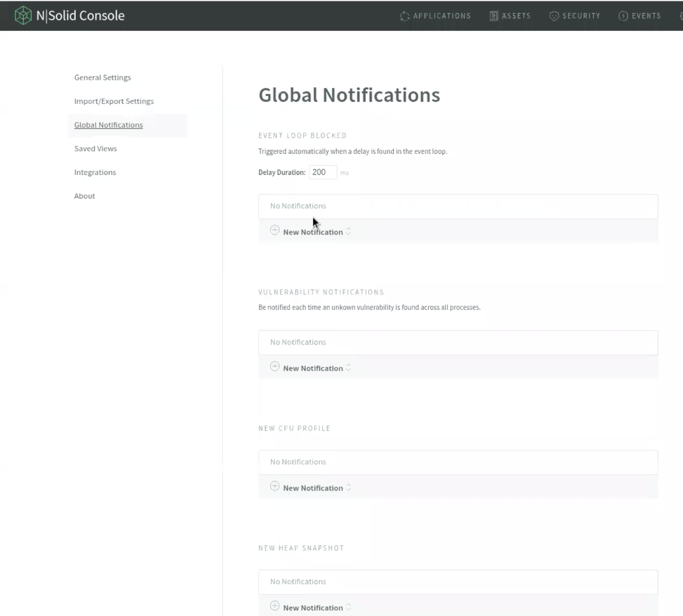Image resolution: width=683 pixels, height=616 pixels.
Task: Click the Delay Duration input field
Action: click(x=323, y=172)
